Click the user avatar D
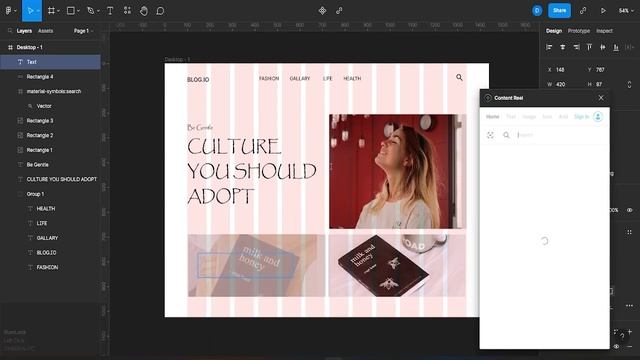The height and width of the screenshot is (360, 640). click(537, 11)
